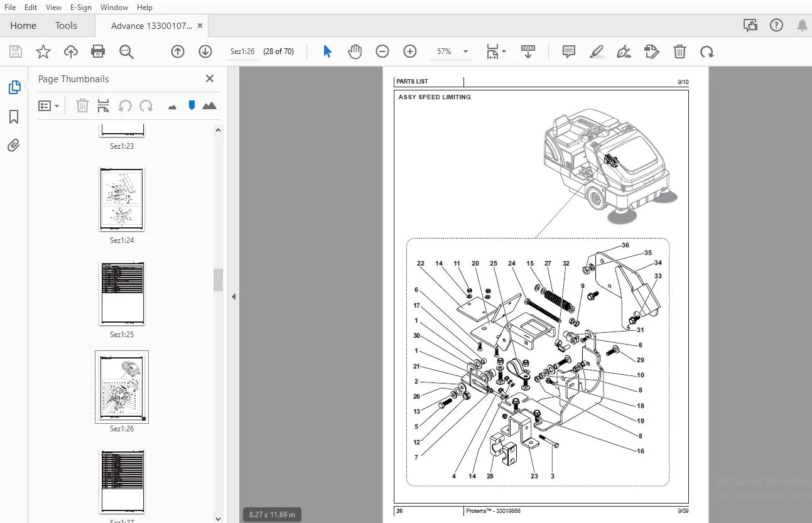This screenshot has height=523, width=812.
Task: Reduce thumbnail size small mountain icon
Action: pyautogui.click(x=172, y=107)
